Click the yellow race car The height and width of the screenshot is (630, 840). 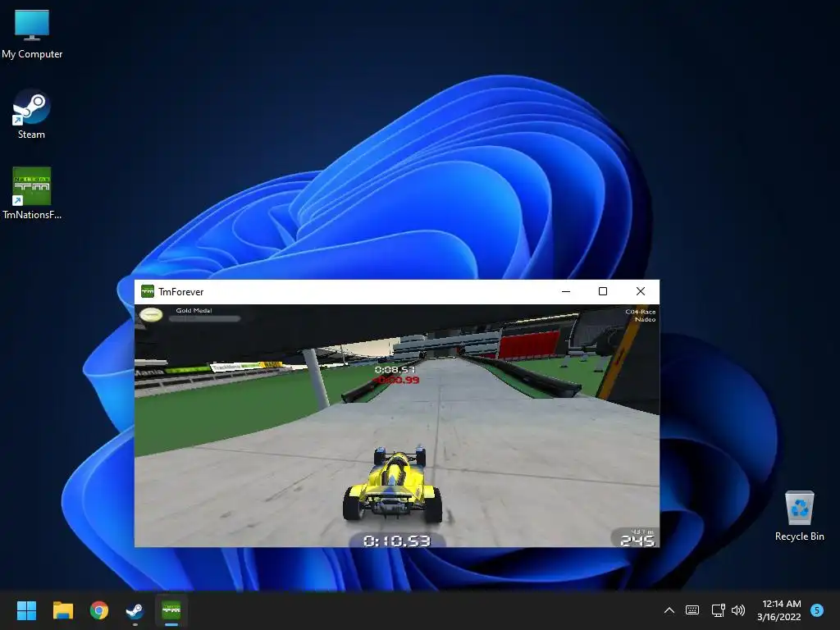pos(393,485)
